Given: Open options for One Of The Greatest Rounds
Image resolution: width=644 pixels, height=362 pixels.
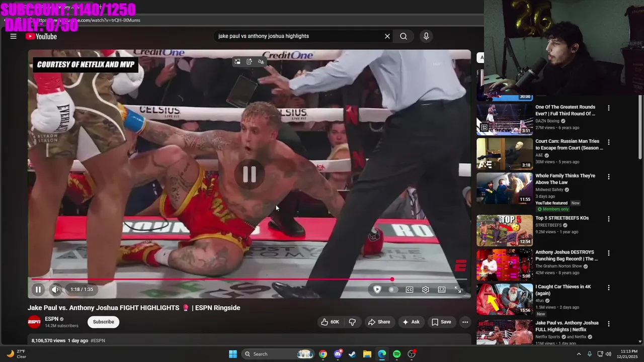Looking at the screenshot, I should click(609, 108).
